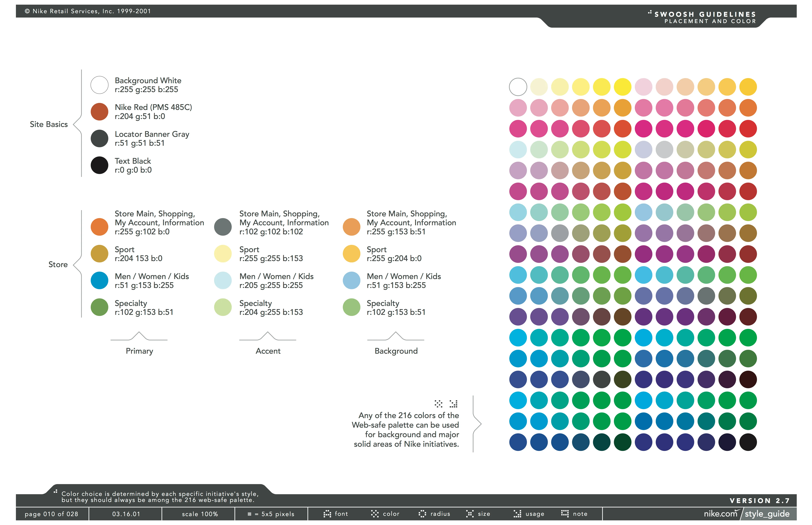
Task: Choose the Locator Banner Gray swatch
Action: [99, 138]
